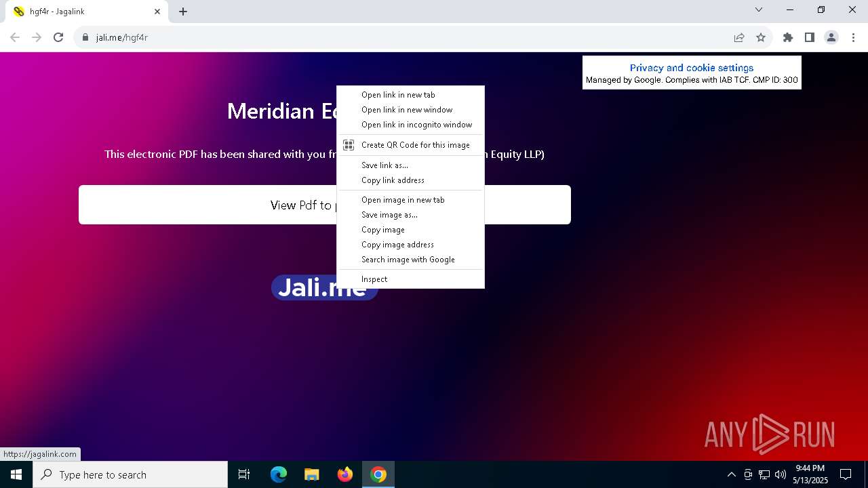Select Copy image address
Viewport: 868px width, 488px height.
pos(411,245)
